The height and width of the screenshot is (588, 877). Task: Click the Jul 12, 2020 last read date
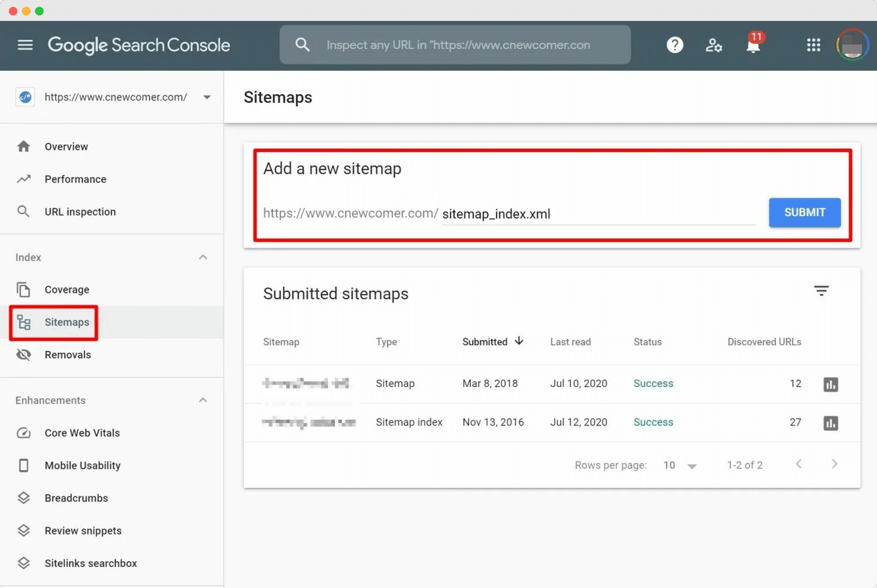578,422
